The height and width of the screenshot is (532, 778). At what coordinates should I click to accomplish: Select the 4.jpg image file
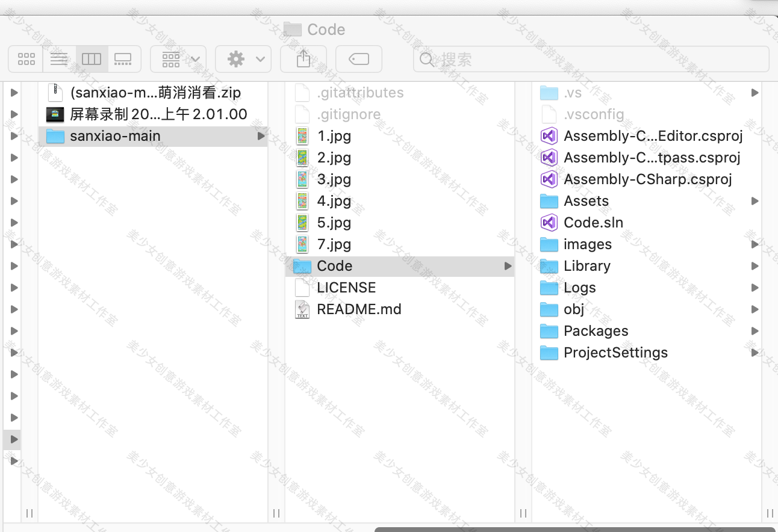pyautogui.click(x=400, y=201)
